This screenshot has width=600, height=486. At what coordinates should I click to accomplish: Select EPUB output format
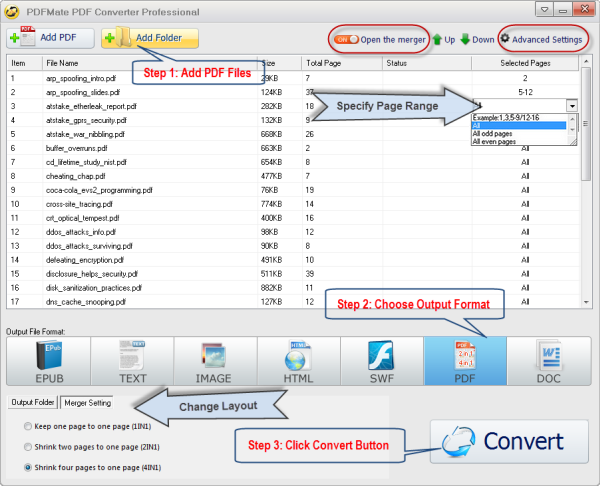(49, 361)
